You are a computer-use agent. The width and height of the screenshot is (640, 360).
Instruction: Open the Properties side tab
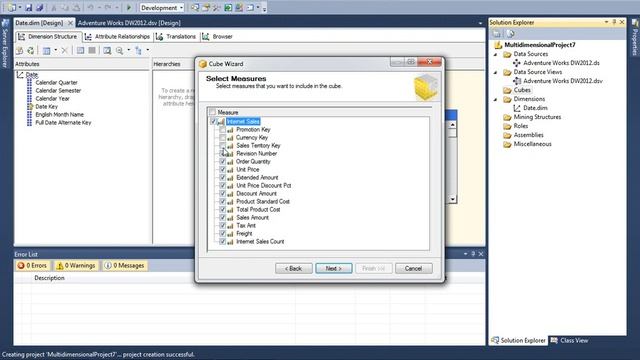pyautogui.click(x=635, y=38)
